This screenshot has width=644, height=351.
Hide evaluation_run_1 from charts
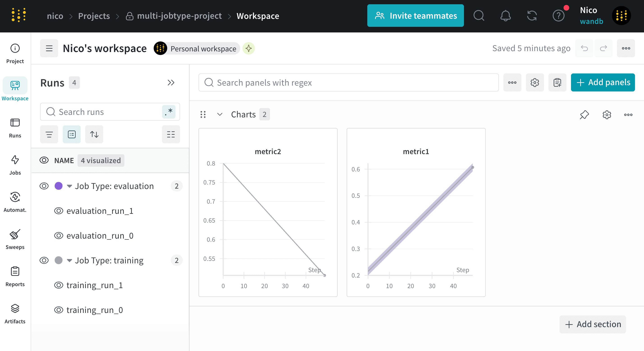pos(59,211)
